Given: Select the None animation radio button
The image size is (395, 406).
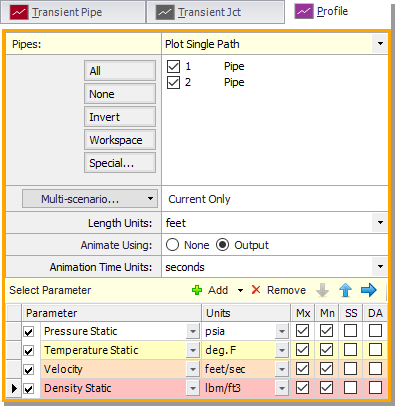Looking at the screenshot, I should tap(173, 245).
